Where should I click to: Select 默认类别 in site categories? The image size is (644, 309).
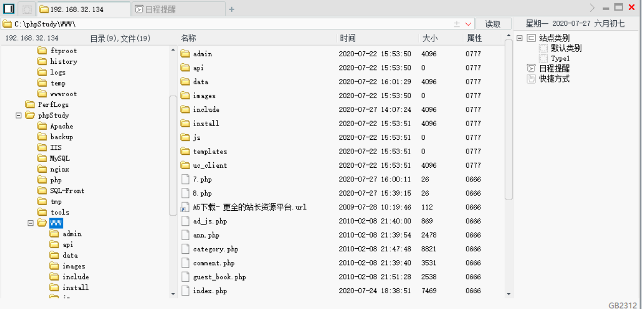566,48
